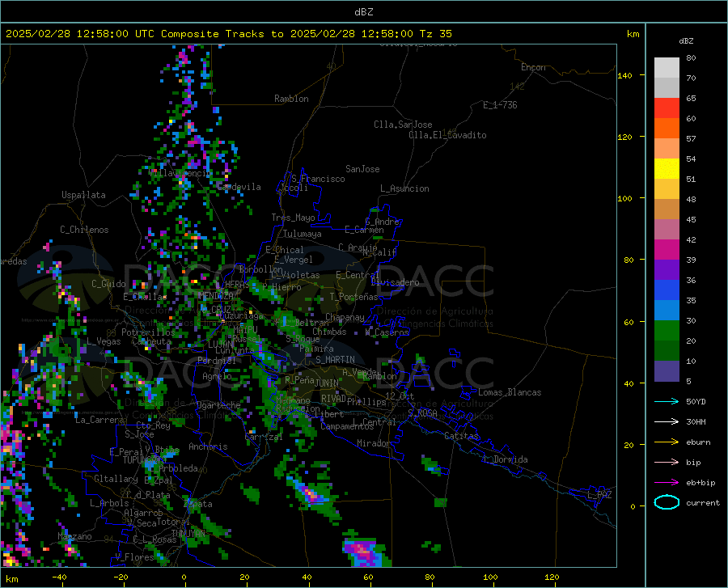Image resolution: width=728 pixels, height=588 pixels.
Task: Click the Mirador place label
Action: click(x=374, y=443)
